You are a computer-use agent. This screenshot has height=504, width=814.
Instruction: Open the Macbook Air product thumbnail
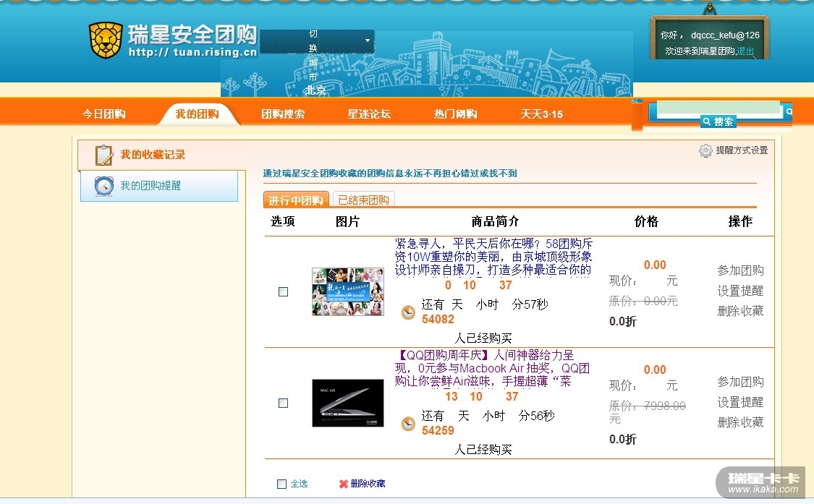[x=348, y=403]
